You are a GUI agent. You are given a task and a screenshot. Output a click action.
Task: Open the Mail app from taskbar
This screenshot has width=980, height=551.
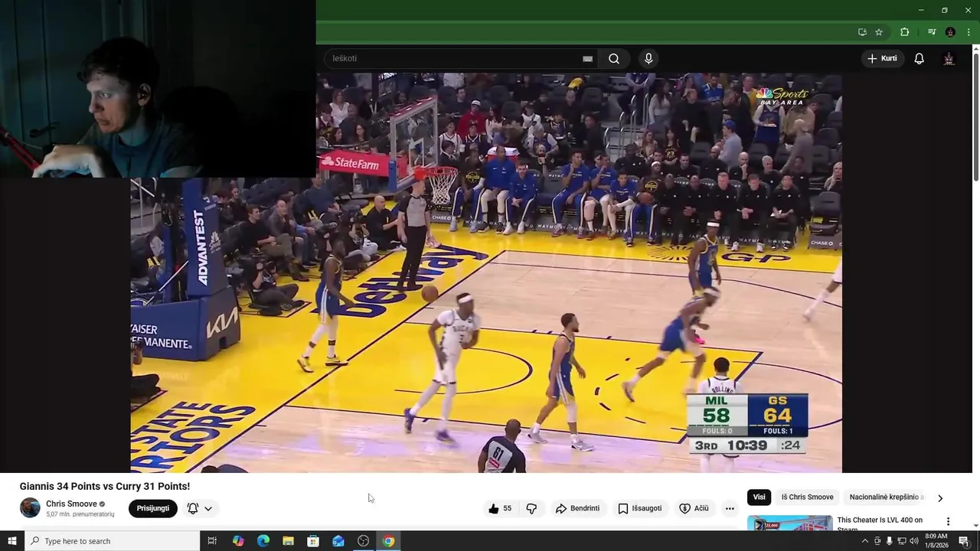click(x=338, y=541)
